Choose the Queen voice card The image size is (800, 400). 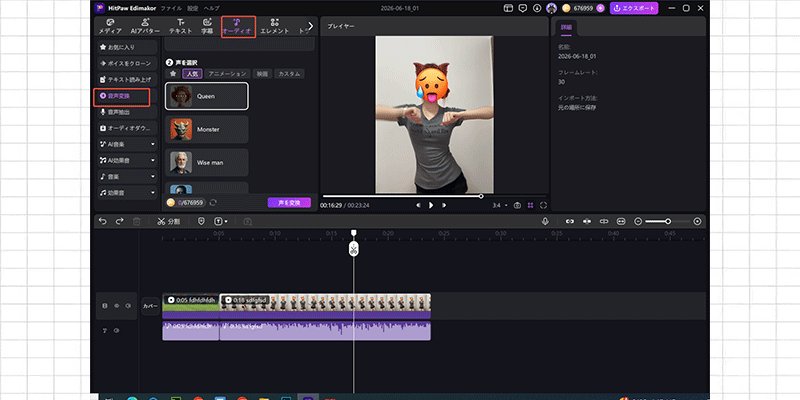(x=207, y=96)
